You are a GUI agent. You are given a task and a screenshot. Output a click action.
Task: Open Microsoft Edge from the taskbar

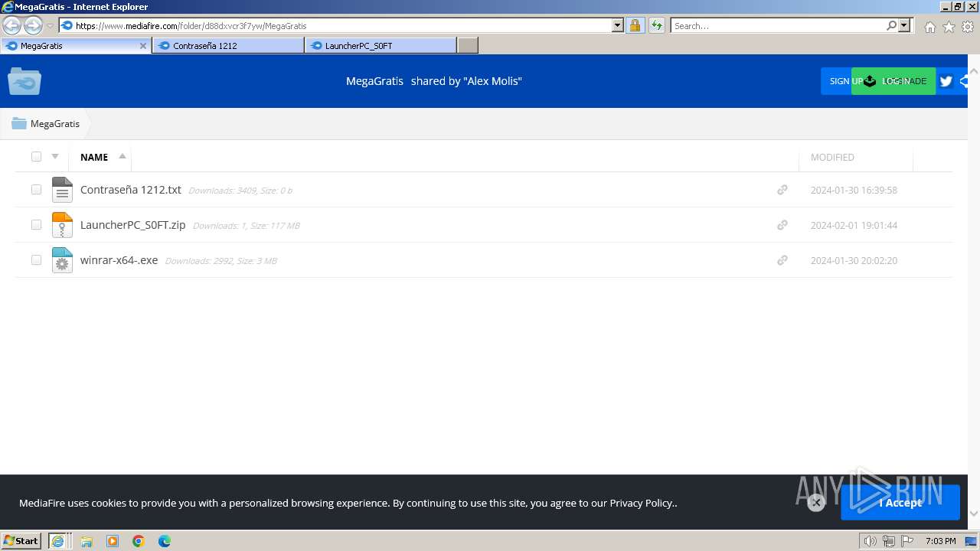(x=165, y=541)
